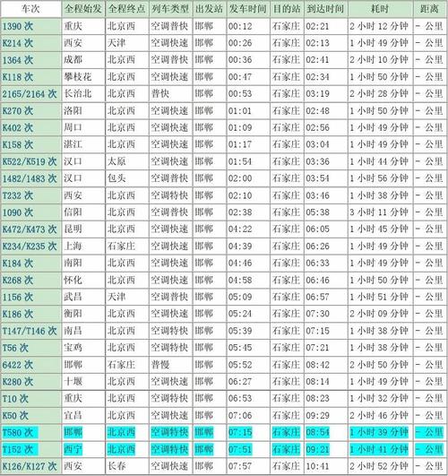This screenshot has width=448, height=476.
Task: Open train 1156 次 link
Action: [x=18, y=297]
